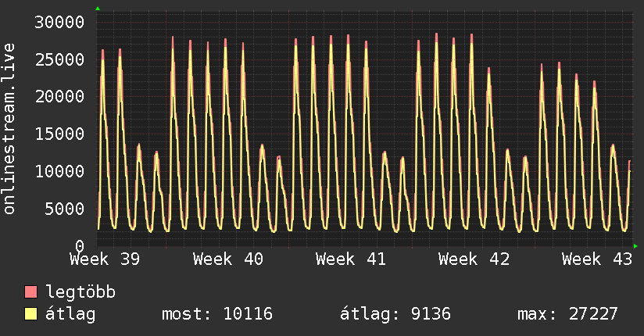Click the Week 42 axis label
This screenshot has height=336, width=644.
[474, 259]
